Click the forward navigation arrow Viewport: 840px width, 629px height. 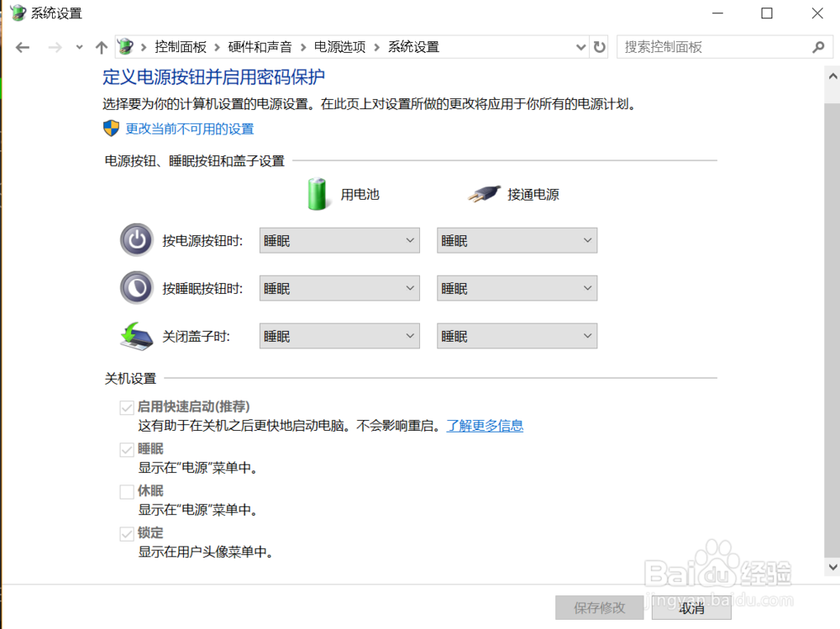coord(55,47)
